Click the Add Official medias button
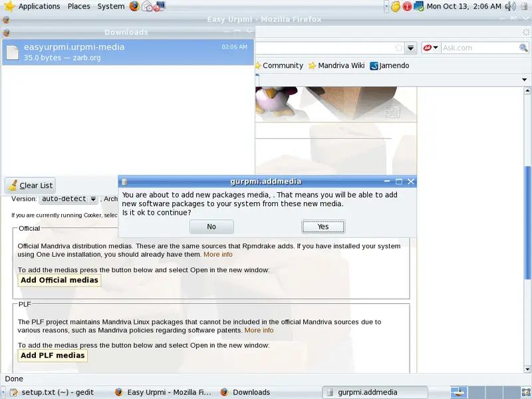The width and height of the screenshot is (532, 399). [x=59, y=280]
